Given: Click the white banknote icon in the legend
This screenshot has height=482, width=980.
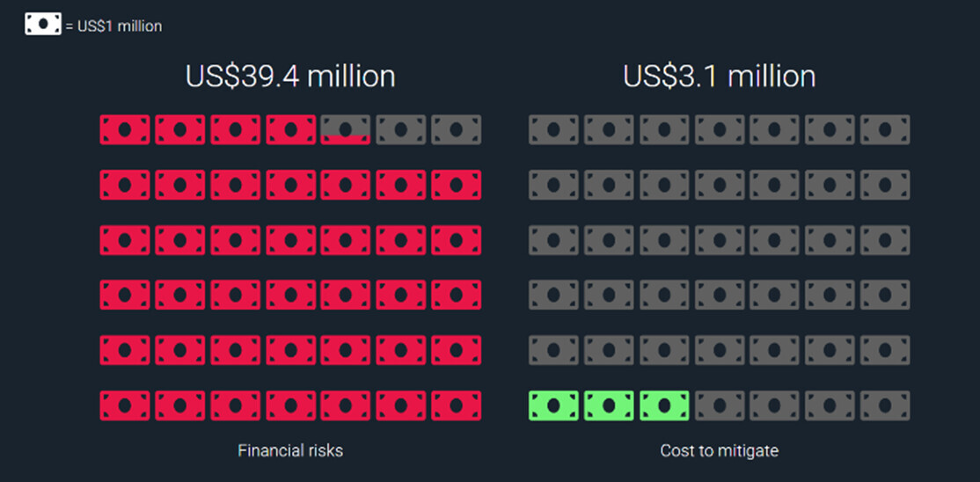Looking at the screenshot, I should point(43,26).
